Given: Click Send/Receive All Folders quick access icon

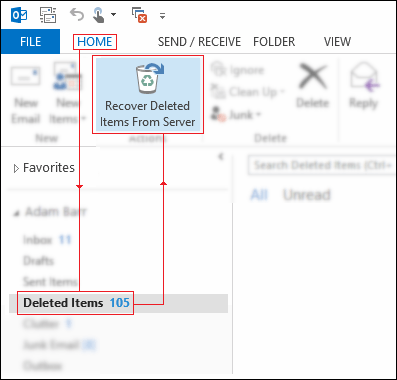Looking at the screenshot, I should [x=49, y=15].
